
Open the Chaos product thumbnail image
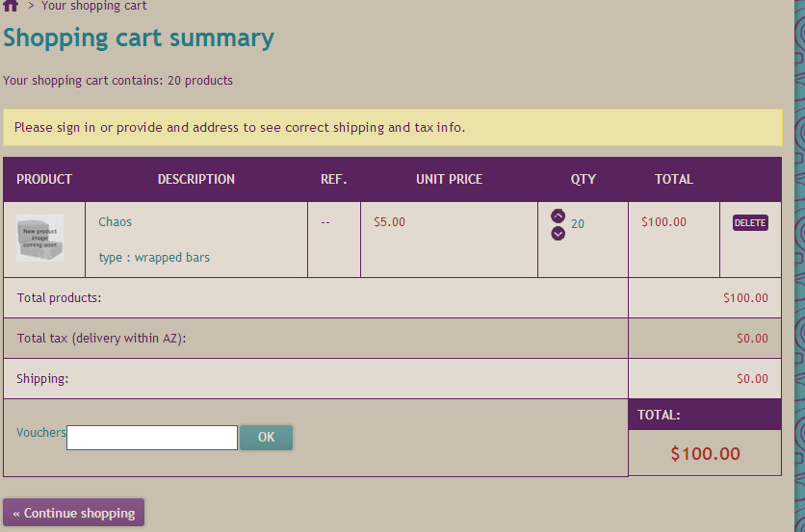point(40,238)
